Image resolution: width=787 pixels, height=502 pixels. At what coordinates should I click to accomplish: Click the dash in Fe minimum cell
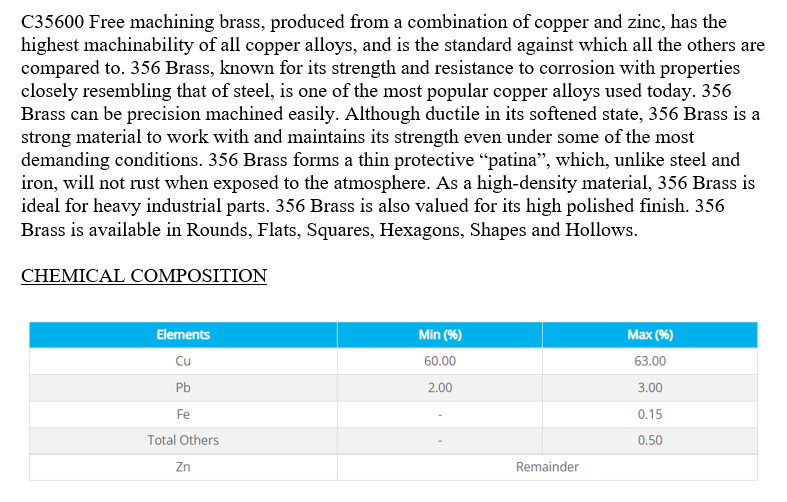click(x=440, y=415)
